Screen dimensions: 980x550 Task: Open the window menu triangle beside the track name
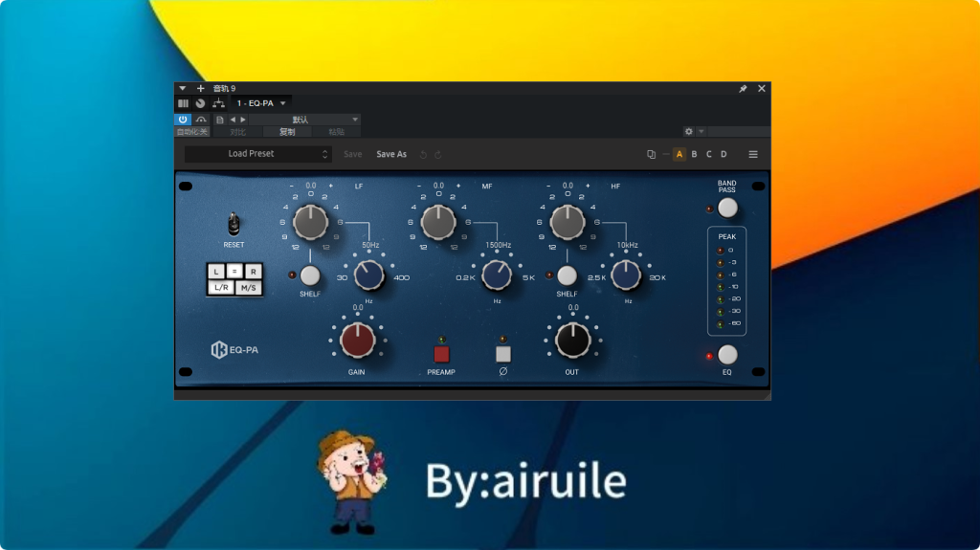[x=183, y=89]
